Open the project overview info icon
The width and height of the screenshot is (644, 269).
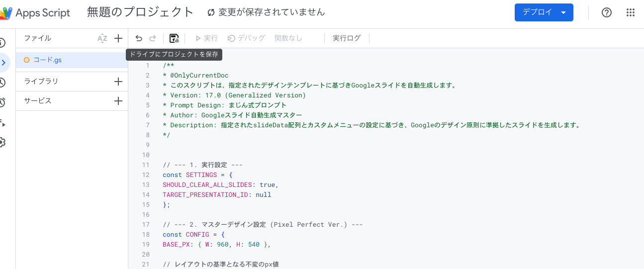[x=2, y=43]
